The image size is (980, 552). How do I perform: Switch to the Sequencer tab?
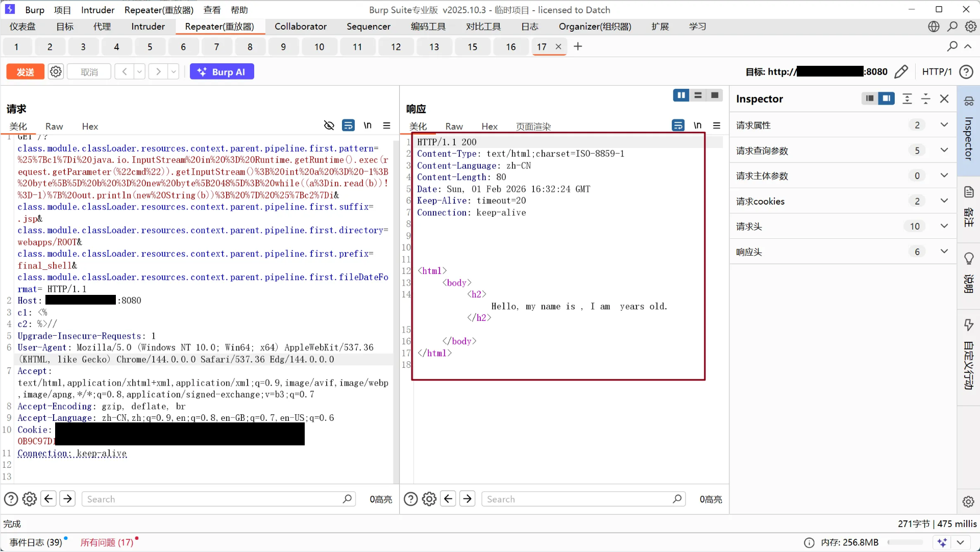tap(369, 27)
